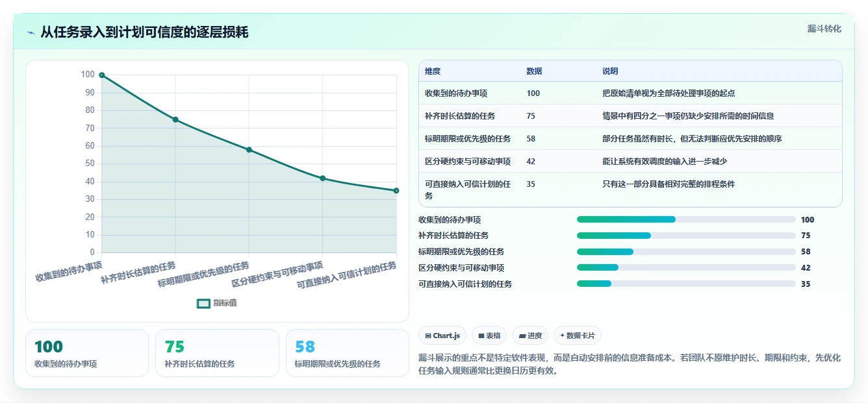This screenshot has width=868, height=403.
Task: Click the progress list value 42
Action: point(806,267)
